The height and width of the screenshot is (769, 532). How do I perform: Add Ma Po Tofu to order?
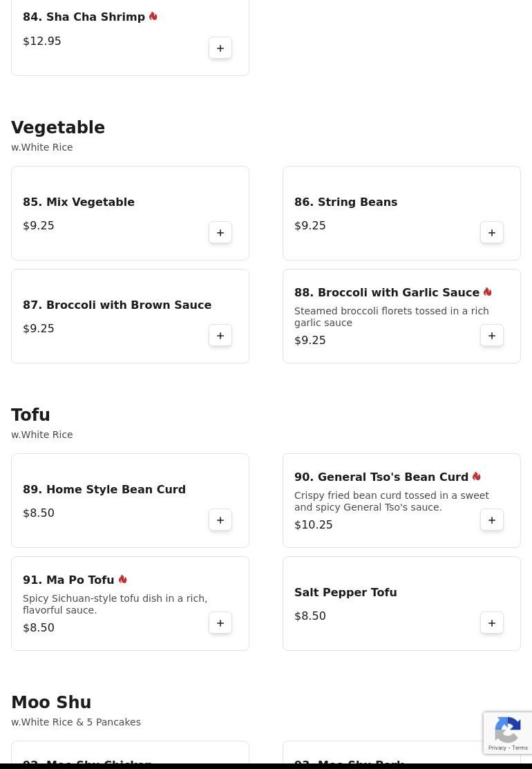coord(220,623)
